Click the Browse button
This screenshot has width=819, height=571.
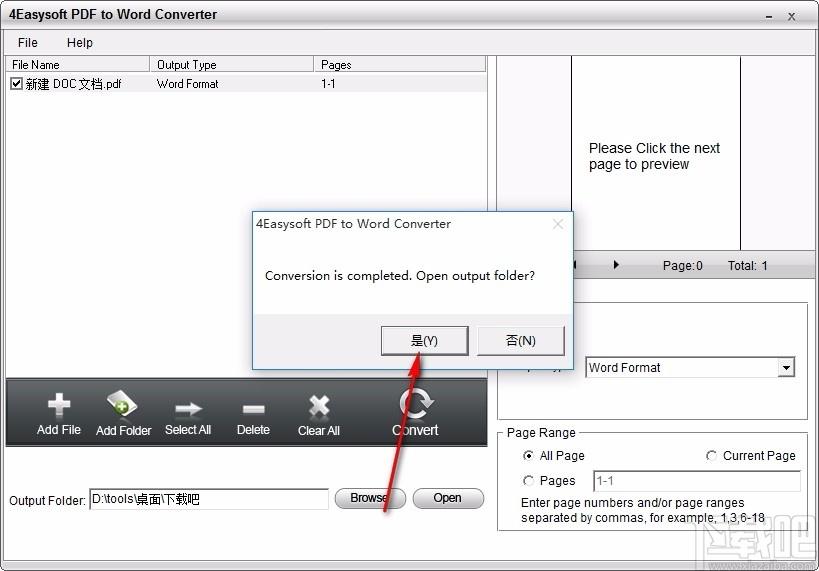370,498
